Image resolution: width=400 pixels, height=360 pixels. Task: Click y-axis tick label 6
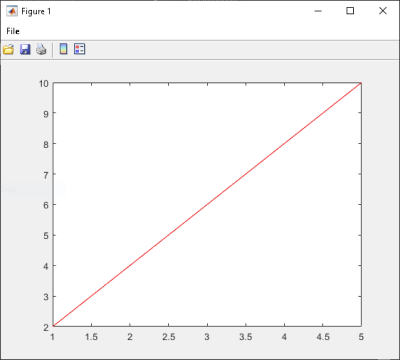46,205
